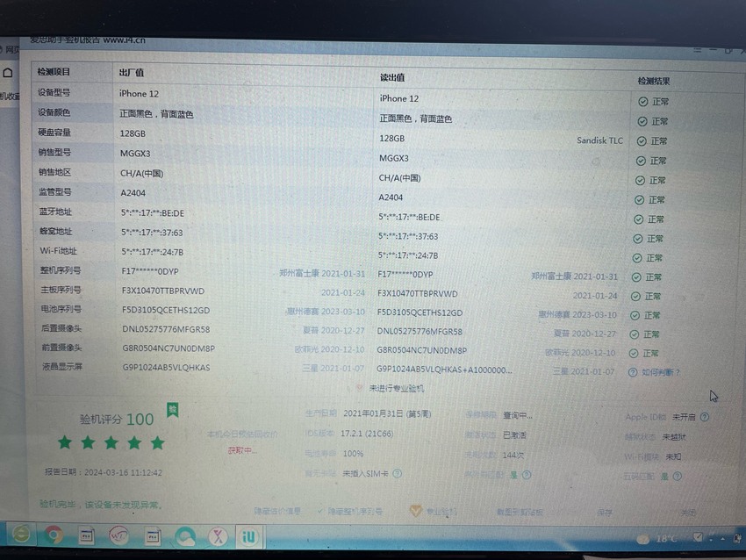Click the 检测结果 column header
The height and width of the screenshot is (560, 746).
[x=654, y=81]
